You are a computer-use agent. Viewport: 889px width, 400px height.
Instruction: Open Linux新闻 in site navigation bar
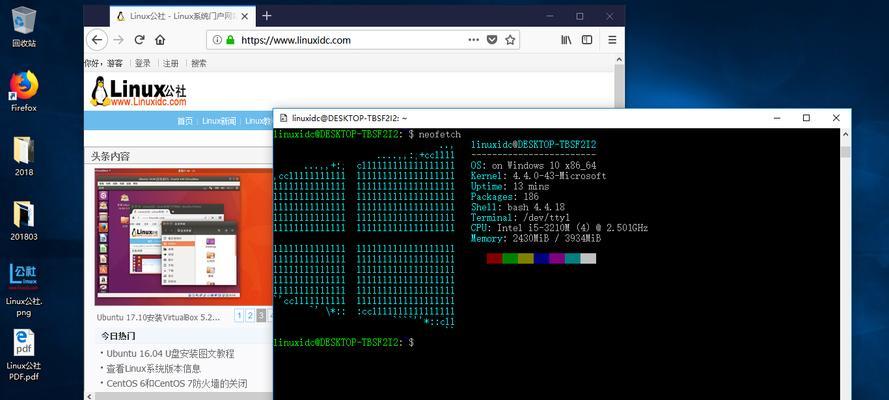pos(219,121)
